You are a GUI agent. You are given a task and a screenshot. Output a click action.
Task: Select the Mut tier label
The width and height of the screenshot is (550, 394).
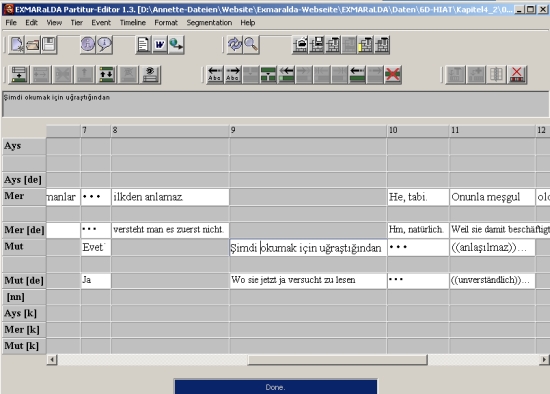click(x=24, y=247)
